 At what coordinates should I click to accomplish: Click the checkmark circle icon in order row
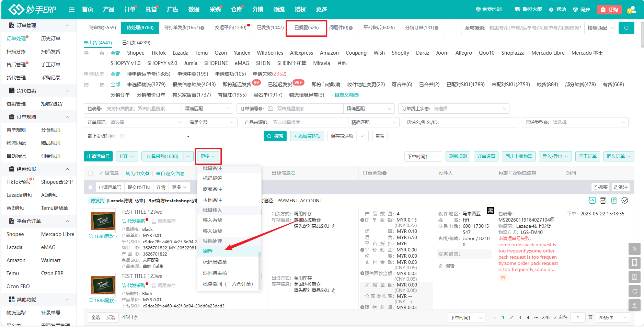625,200
